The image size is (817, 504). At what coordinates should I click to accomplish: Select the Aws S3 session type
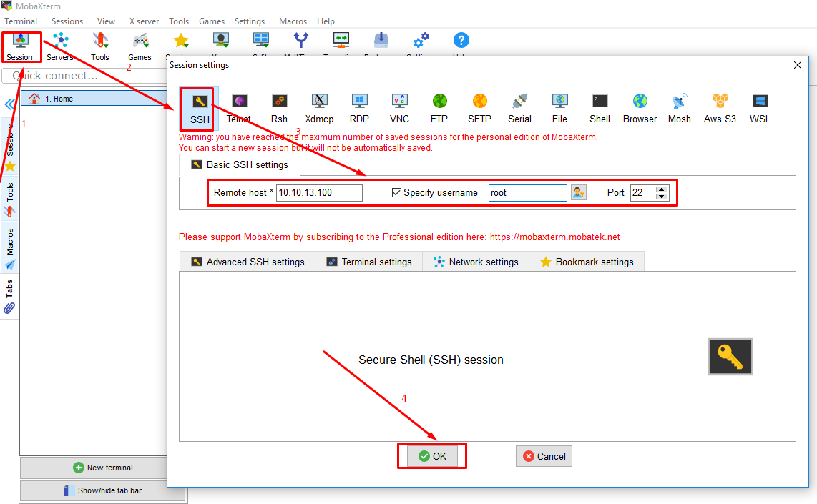[x=720, y=108]
